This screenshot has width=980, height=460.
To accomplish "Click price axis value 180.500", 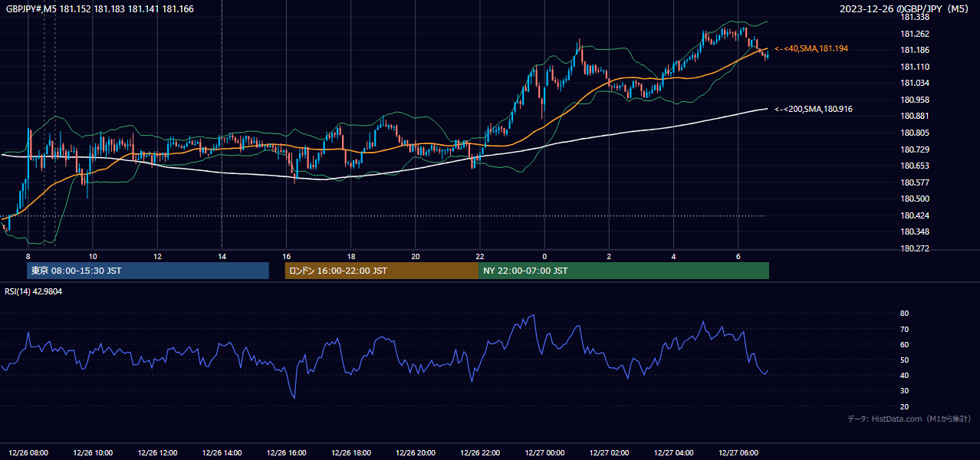I will coord(915,199).
